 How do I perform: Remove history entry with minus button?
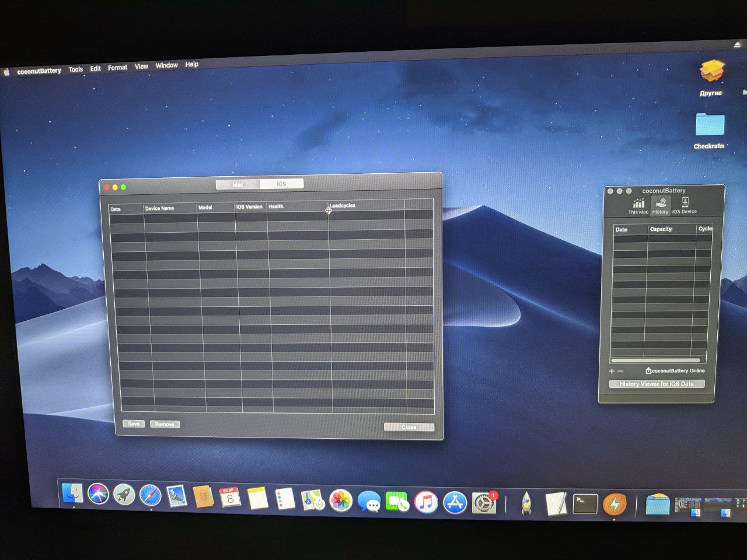(x=620, y=371)
